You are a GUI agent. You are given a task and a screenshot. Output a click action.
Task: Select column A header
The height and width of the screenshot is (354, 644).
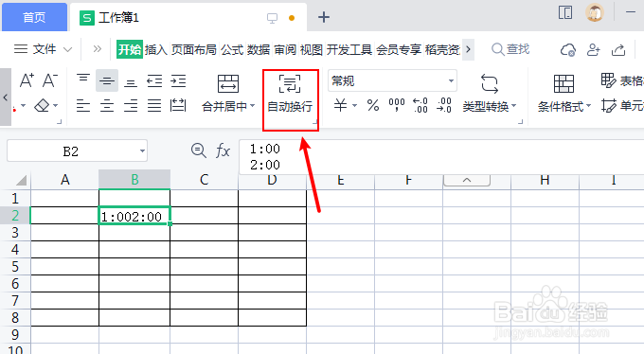(65, 180)
